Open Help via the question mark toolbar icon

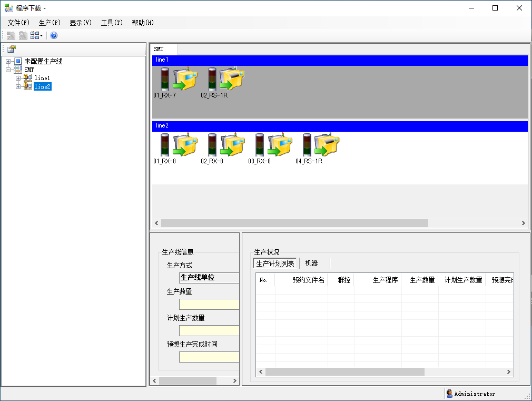tap(54, 35)
